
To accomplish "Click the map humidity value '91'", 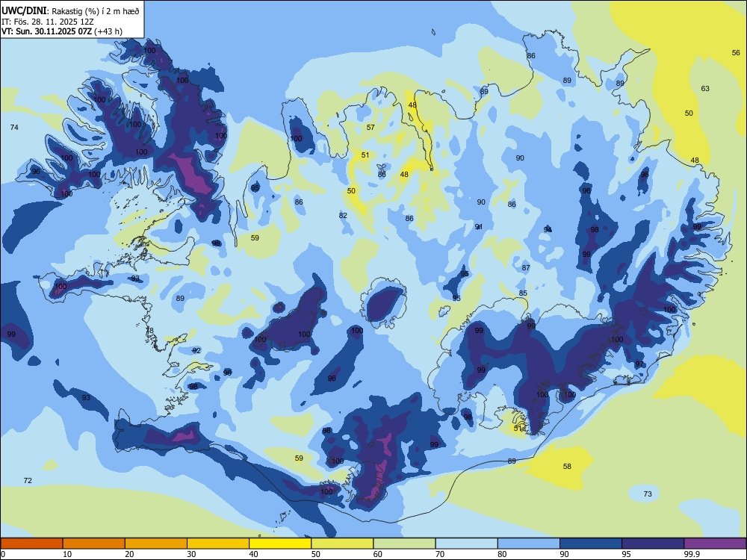I will (479, 227).
